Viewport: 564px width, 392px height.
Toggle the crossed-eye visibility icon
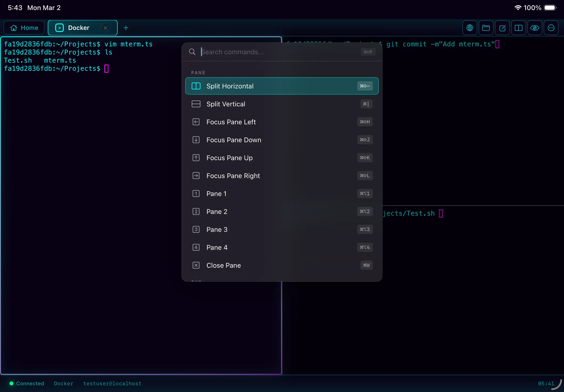tap(535, 28)
